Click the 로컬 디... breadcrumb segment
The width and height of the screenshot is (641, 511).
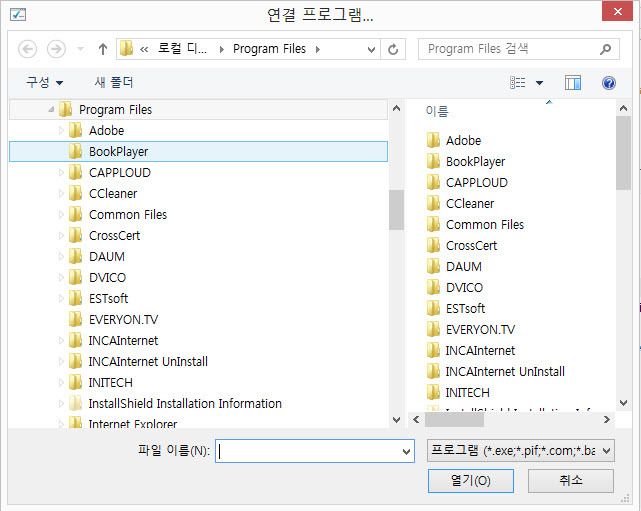point(182,49)
